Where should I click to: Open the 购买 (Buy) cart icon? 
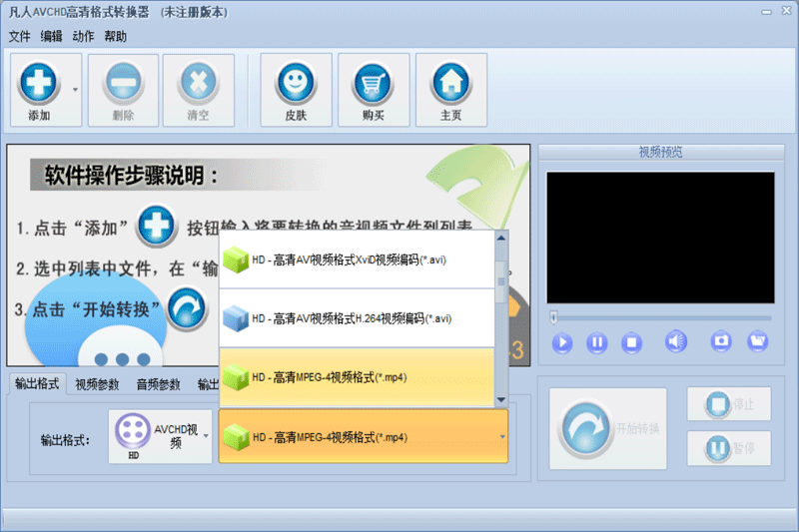click(373, 82)
